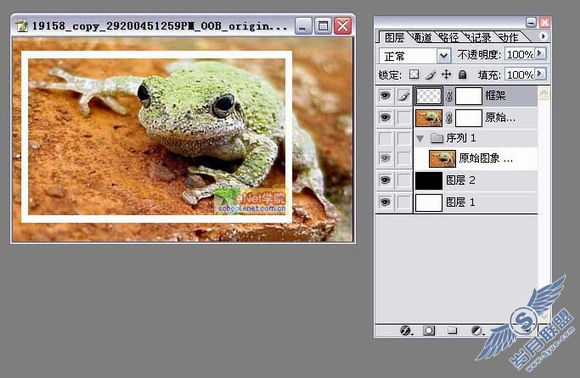Select the layer named 图层 1
Screen dimensions: 580x378
[x=461, y=202]
